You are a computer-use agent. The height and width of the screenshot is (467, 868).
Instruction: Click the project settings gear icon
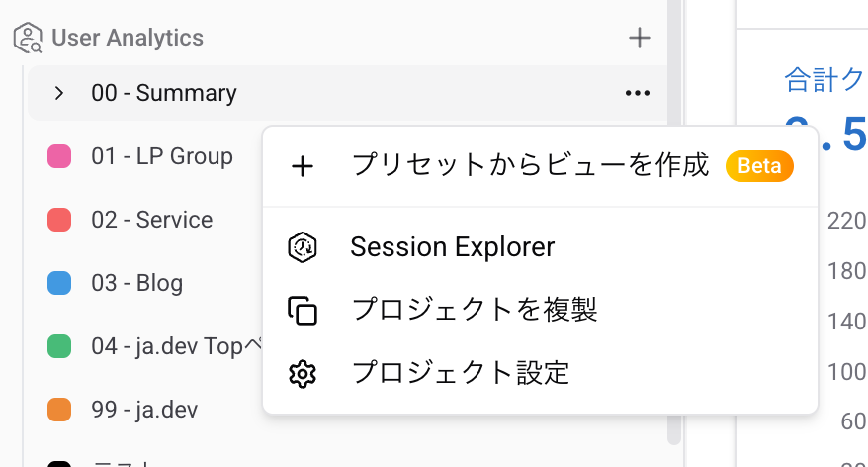tap(303, 374)
